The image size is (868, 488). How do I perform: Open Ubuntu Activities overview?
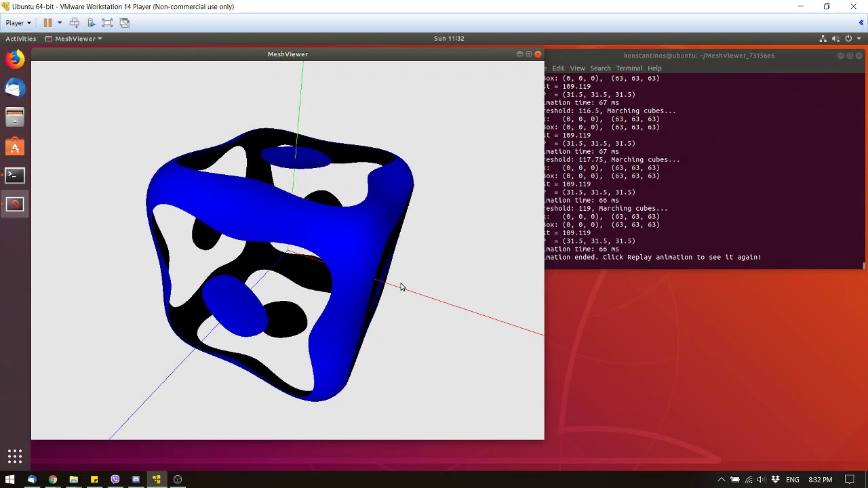(20, 39)
